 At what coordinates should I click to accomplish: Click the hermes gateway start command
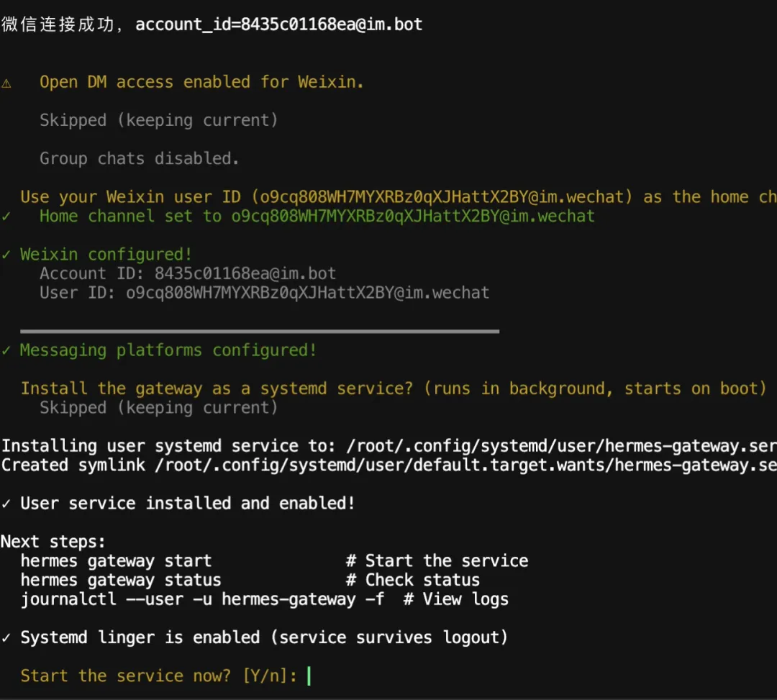click(x=116, y=561)
